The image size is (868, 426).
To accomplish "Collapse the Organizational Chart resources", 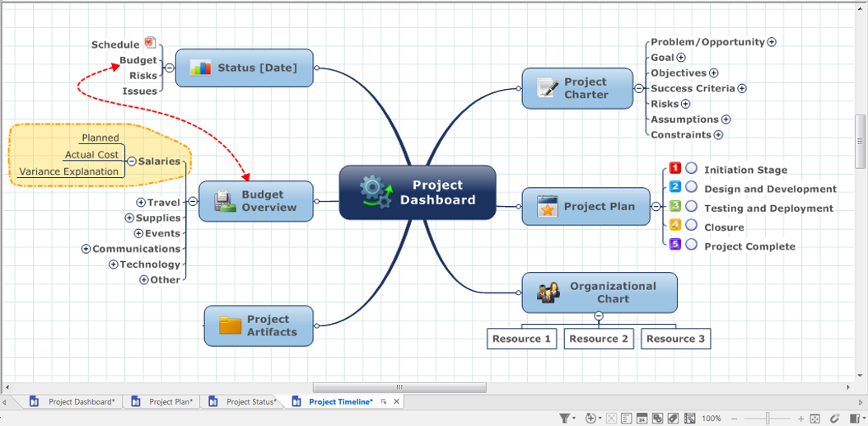I will (599, 316).
